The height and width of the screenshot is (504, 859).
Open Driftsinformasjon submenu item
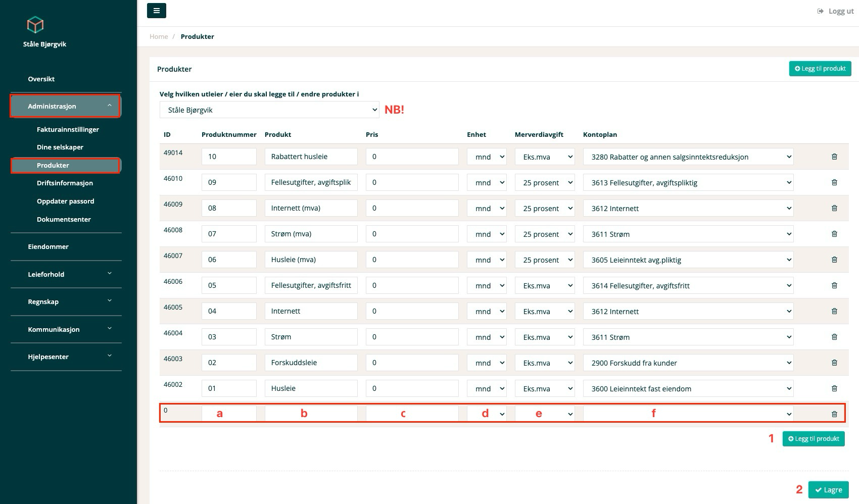[65, 183]
